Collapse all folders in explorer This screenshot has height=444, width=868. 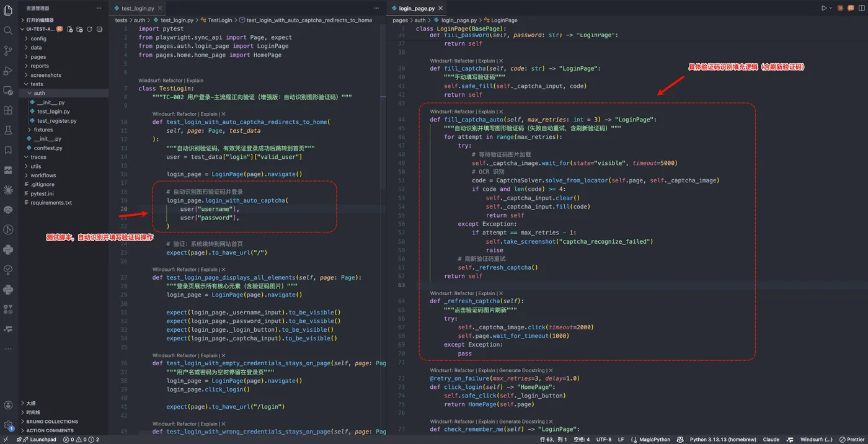click(99, 29)
